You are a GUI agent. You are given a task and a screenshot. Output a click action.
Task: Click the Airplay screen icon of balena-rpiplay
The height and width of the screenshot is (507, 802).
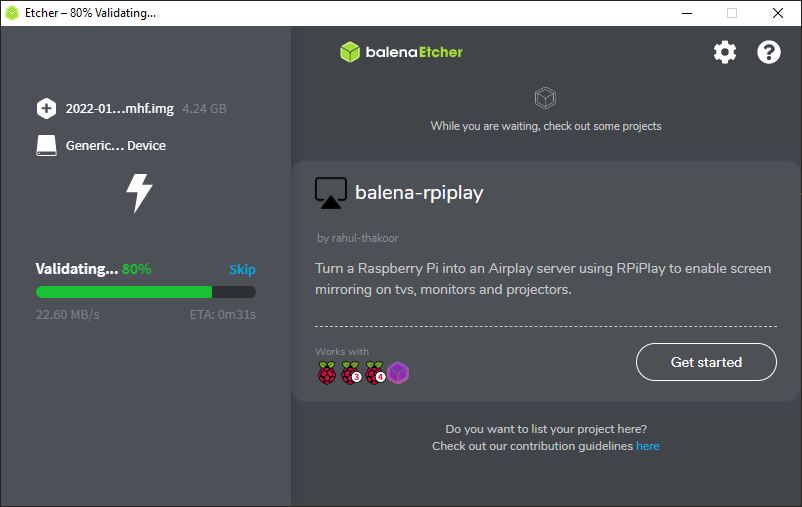point(330,193)
